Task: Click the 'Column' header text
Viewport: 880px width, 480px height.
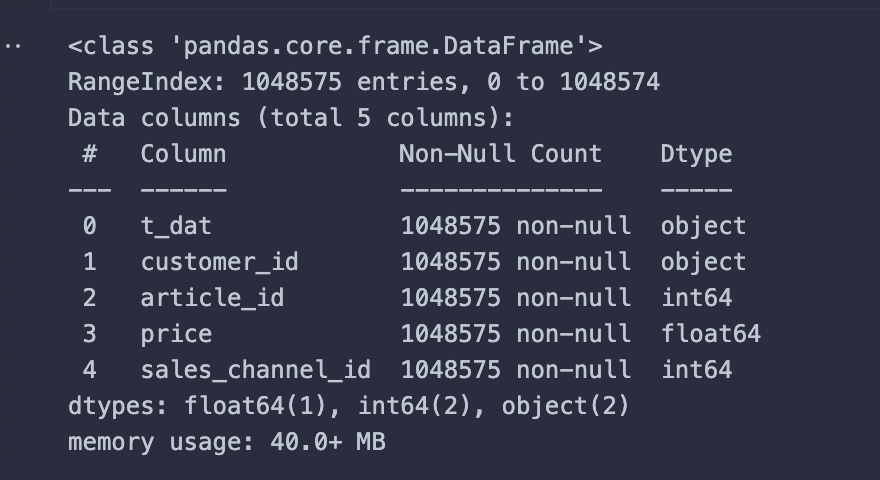Action: click(x=184, y=154)
